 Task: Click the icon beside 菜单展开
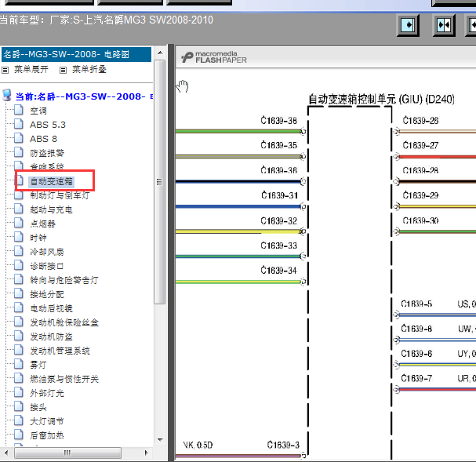[5, 71]
